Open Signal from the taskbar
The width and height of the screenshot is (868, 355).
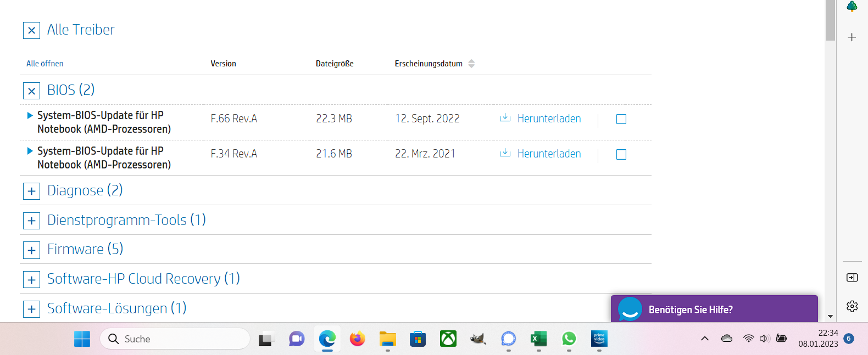click(509, 339)
